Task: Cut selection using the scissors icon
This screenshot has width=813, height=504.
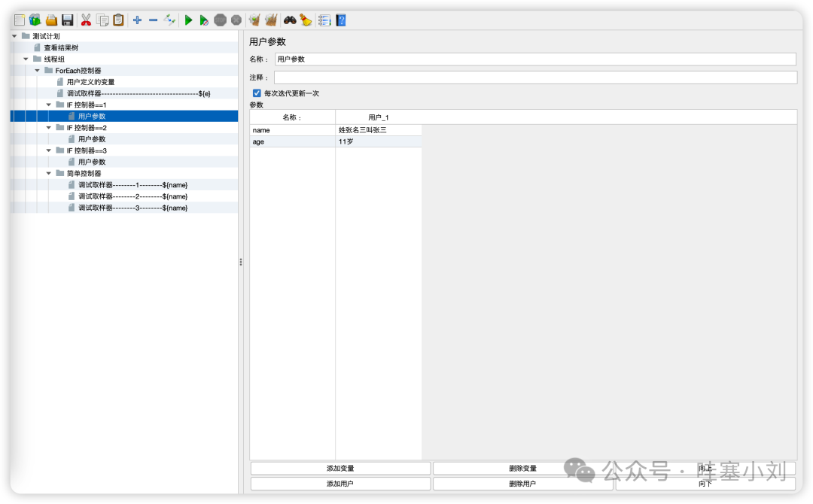Action: tap(86, 20)
